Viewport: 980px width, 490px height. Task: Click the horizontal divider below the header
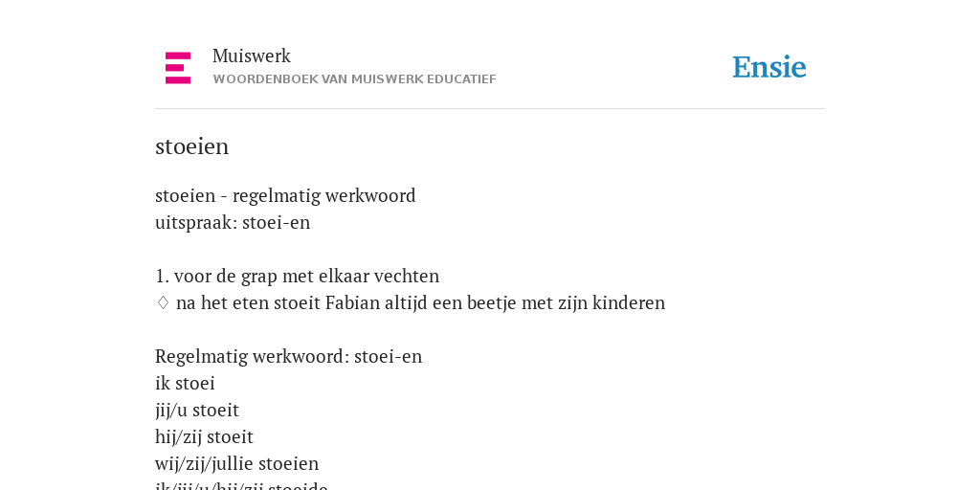[490, 109]
